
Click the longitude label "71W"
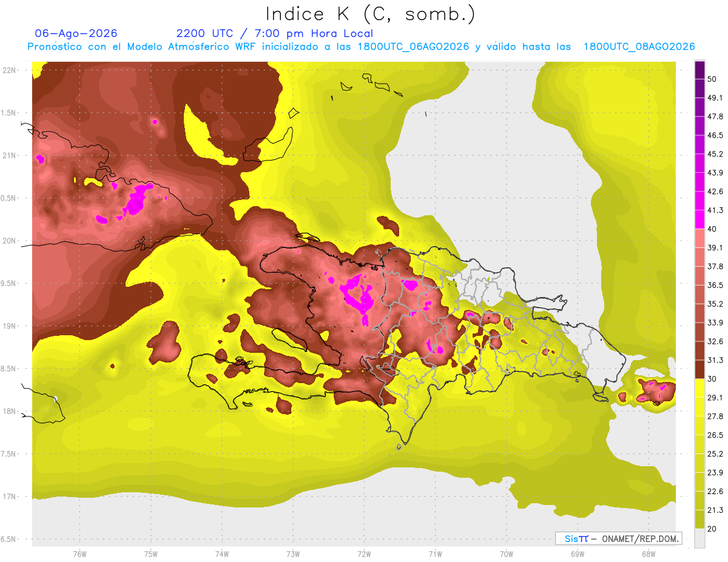(x=435, y=554)
